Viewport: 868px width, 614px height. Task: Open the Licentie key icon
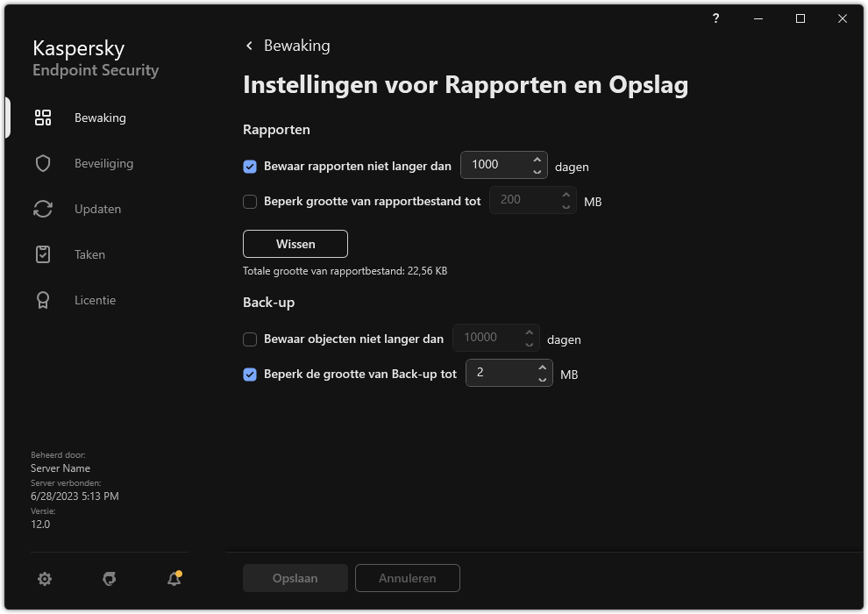tap(42, 300)
